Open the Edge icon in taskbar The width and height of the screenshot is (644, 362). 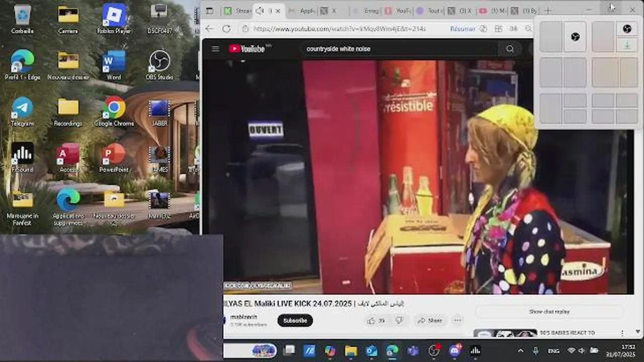click(392, 350)
